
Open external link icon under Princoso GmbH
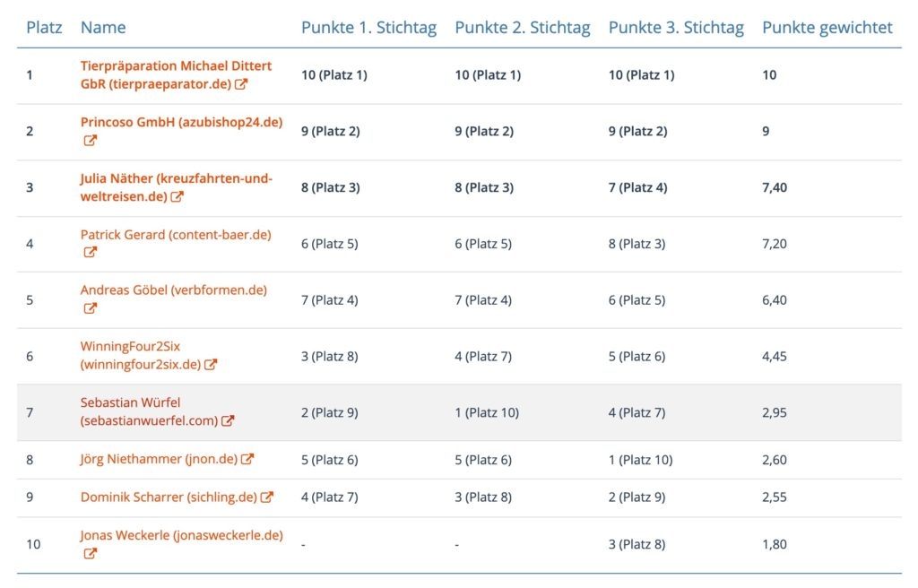click(x=91, y=141)
